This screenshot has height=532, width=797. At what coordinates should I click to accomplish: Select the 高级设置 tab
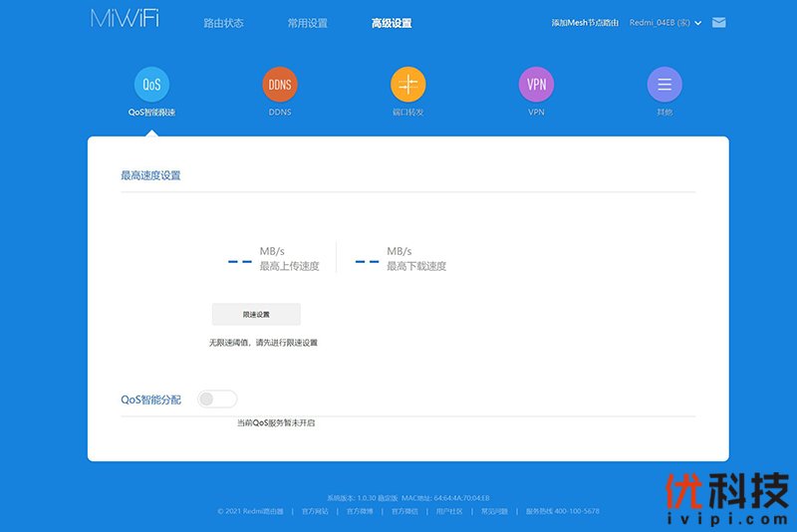tap(392, 23)
